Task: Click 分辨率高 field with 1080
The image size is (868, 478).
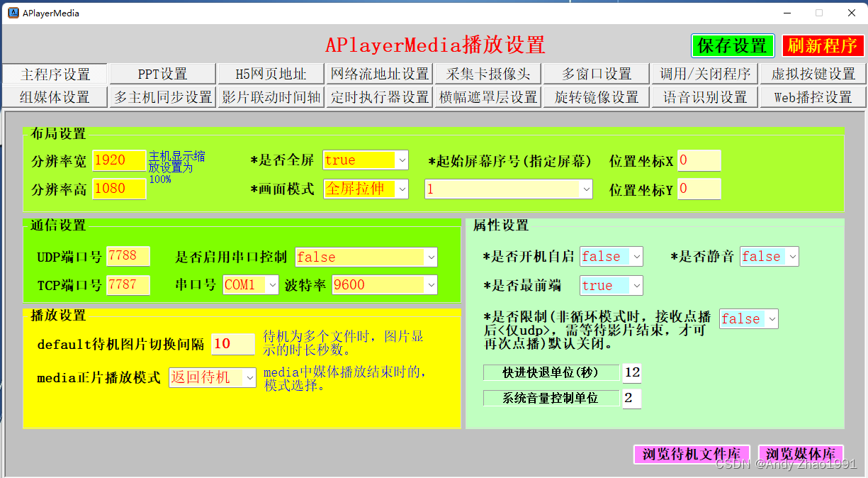Action: pos(119,189)
